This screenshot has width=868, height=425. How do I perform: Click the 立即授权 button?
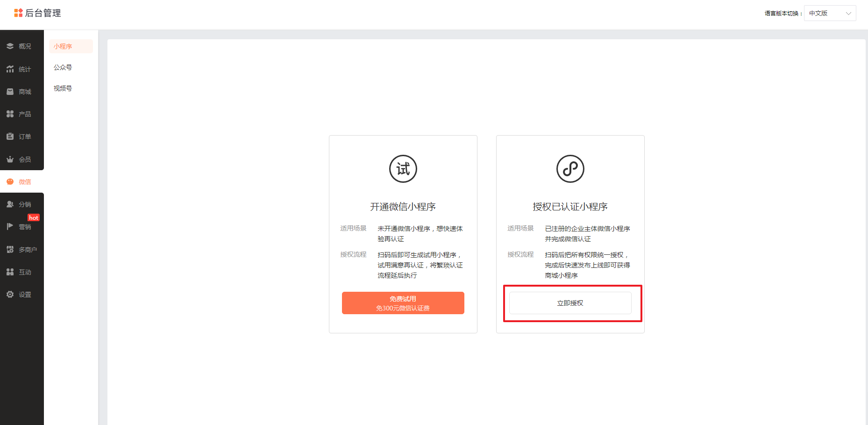(x=570, y=303)
